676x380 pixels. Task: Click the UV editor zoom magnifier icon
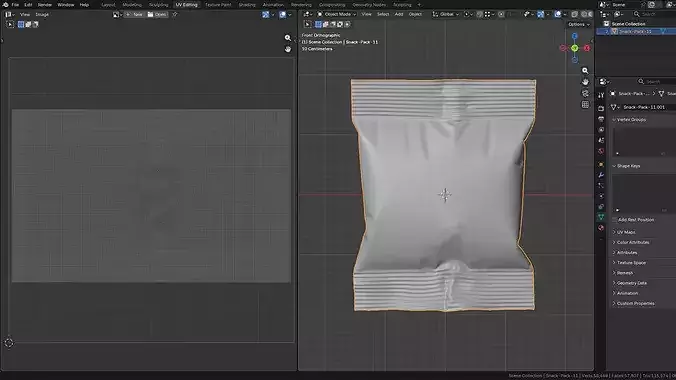click(288, 38)
